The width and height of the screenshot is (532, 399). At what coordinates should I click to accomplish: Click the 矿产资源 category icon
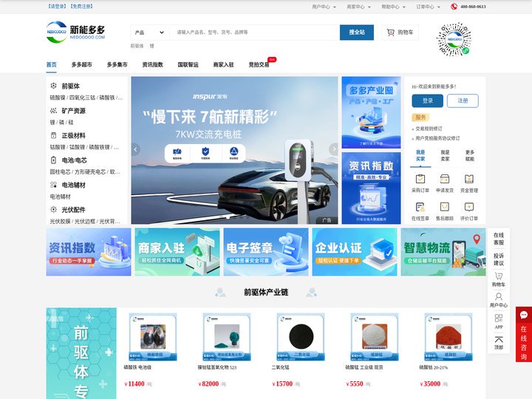[x=54, y=111]
